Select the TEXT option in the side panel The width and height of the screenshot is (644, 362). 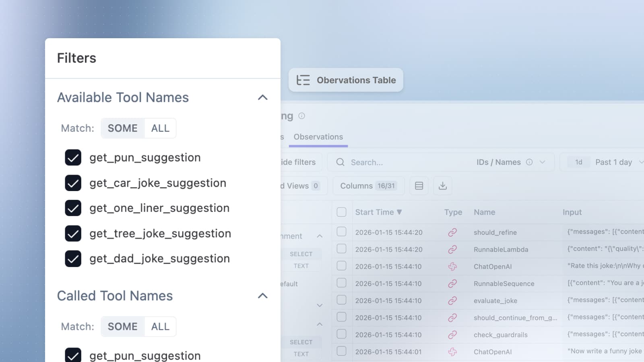pyautogui.click(x=301, y=265)
